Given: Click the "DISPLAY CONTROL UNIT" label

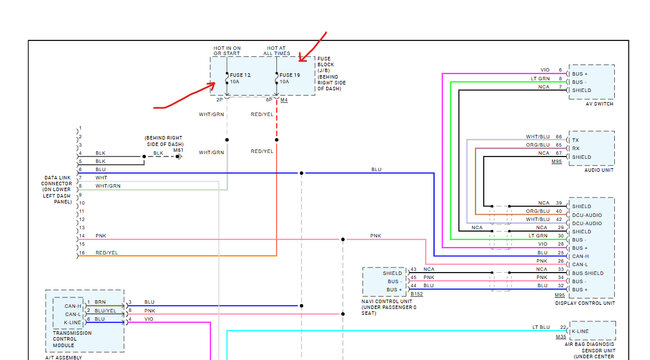Looking at the screenshot, I should point(585,303).
